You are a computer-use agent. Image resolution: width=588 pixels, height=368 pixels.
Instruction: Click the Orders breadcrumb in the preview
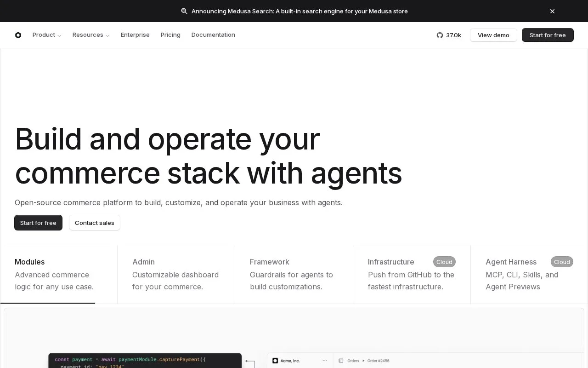[x=353, y=361]
